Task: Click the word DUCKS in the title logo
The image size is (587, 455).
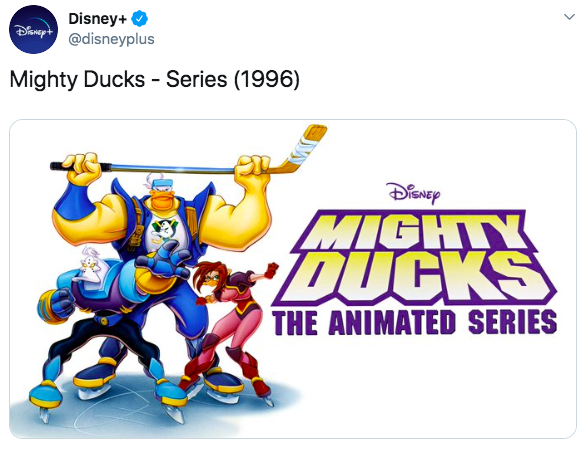Action: coord(416,276)
